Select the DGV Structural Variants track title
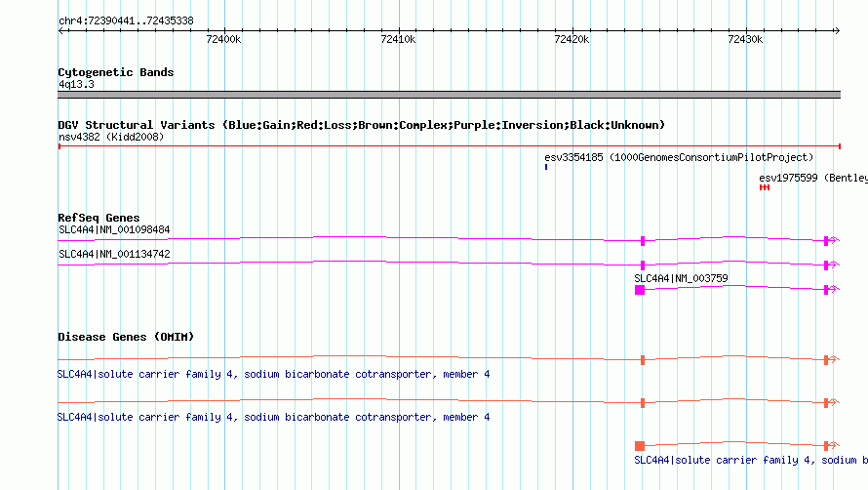The width and height of the screenshot is (868, 490). point(361,125)
